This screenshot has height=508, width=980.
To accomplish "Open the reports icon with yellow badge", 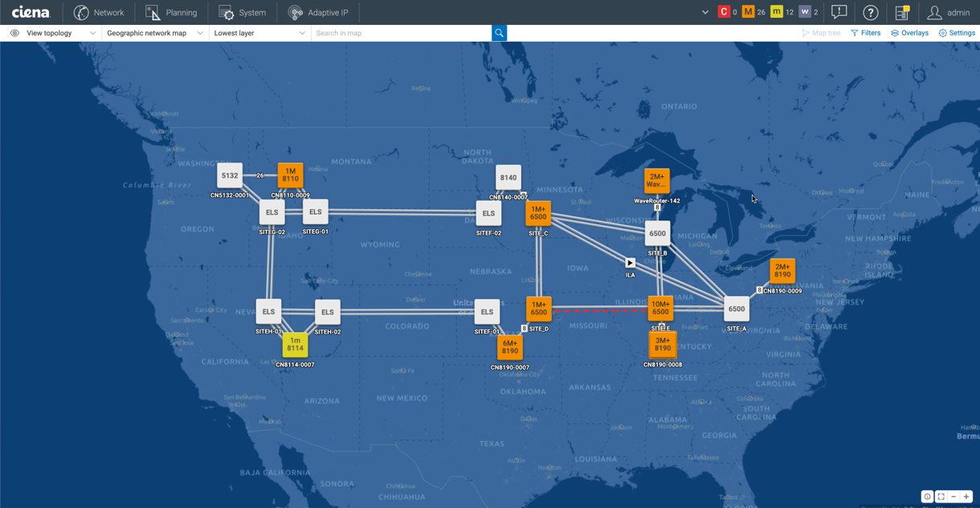I will 902,12.
